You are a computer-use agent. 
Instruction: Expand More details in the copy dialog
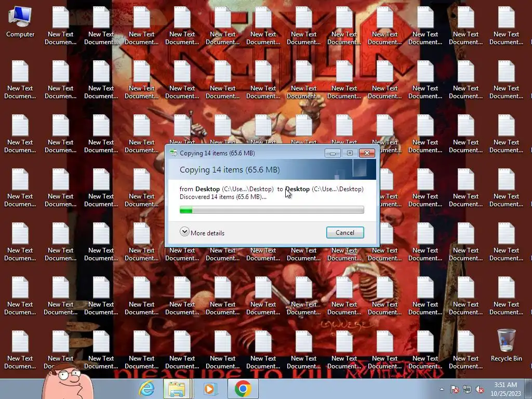coord(202,233)
